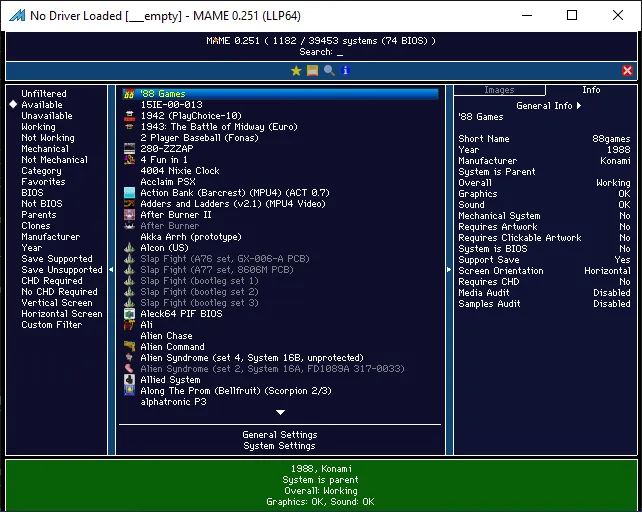Select the Working filter
This screenshot has width=642, height=512.
[x=38, y=127]
